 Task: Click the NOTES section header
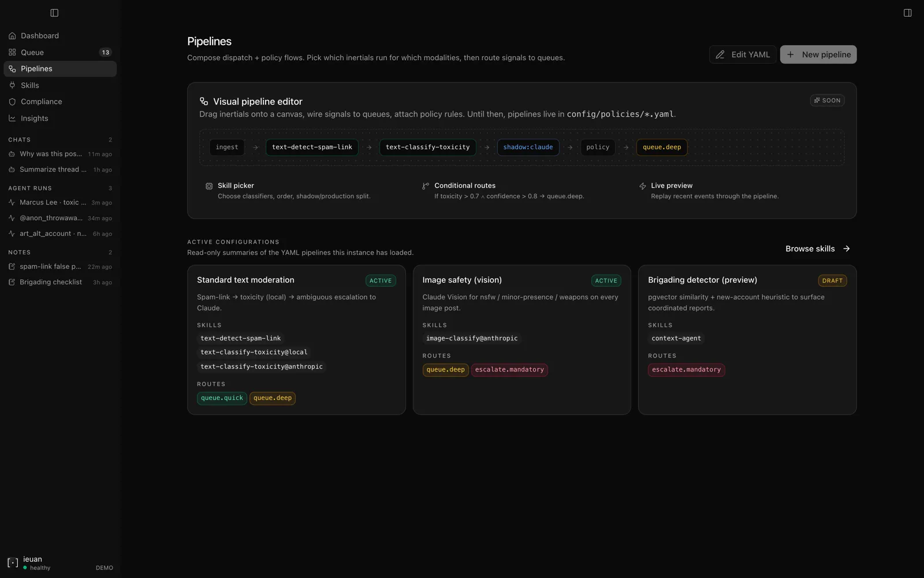[x=20, y=253]
